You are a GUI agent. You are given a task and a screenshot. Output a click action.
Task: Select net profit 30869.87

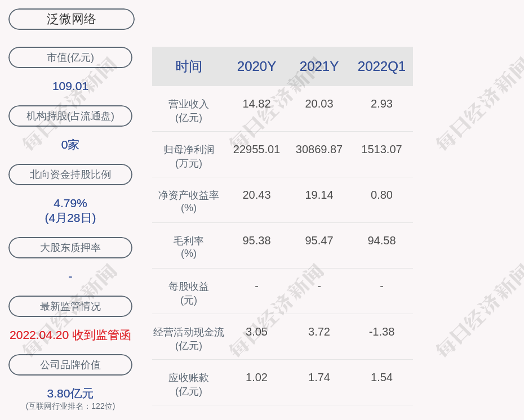point(319,149)
